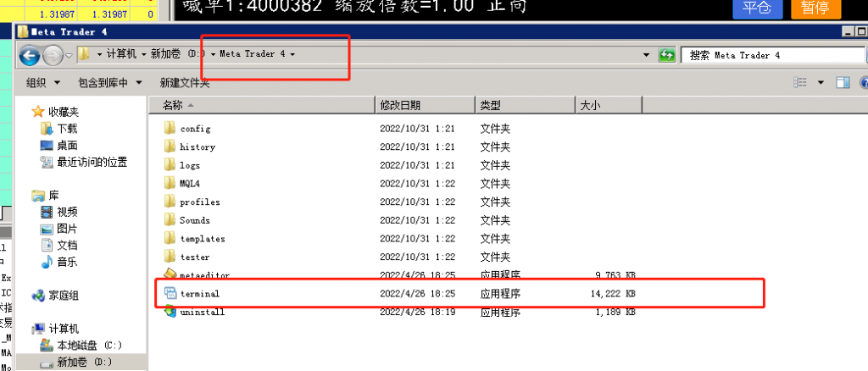Screen dimensions: 868x371
Task: Select the Sounds folder icon
Action: point(170,219)
